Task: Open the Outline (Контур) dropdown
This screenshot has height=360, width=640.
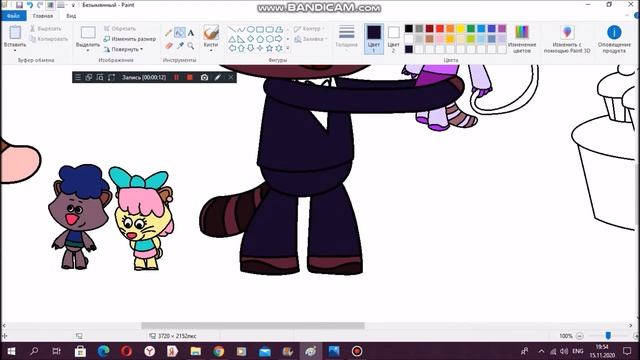Action: (310, 29)
